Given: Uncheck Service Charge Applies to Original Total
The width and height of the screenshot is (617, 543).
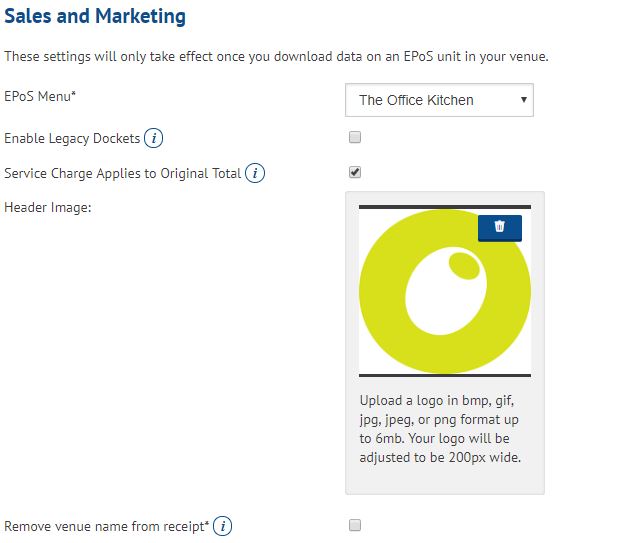Looking at the screenshot, I should (x=355, y=172).
